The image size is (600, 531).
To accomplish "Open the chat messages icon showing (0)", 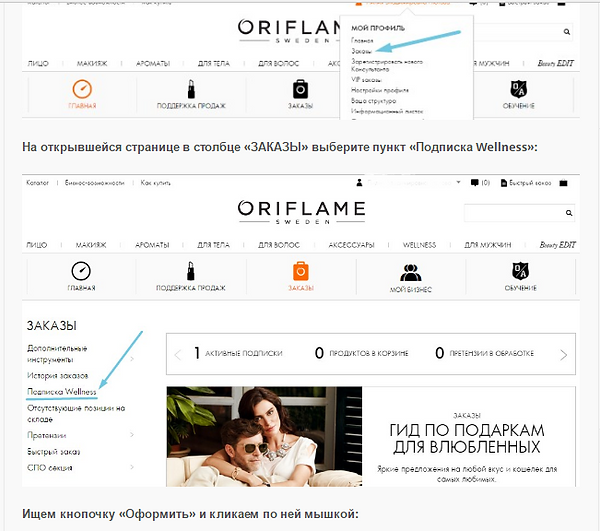I will click(x=474, y=183).
